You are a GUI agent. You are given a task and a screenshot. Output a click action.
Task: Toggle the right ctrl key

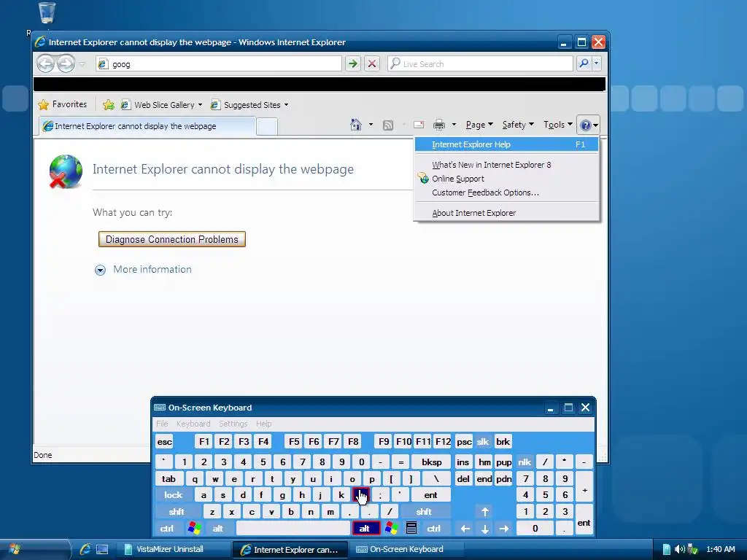[433, 529]
